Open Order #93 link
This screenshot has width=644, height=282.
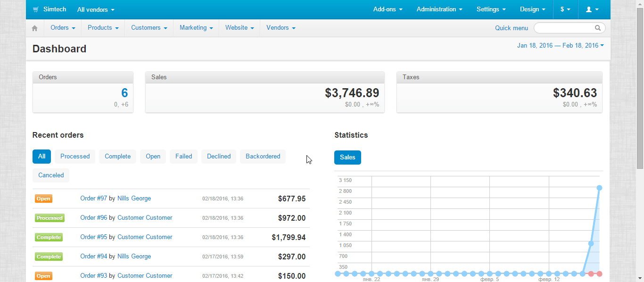94,276
